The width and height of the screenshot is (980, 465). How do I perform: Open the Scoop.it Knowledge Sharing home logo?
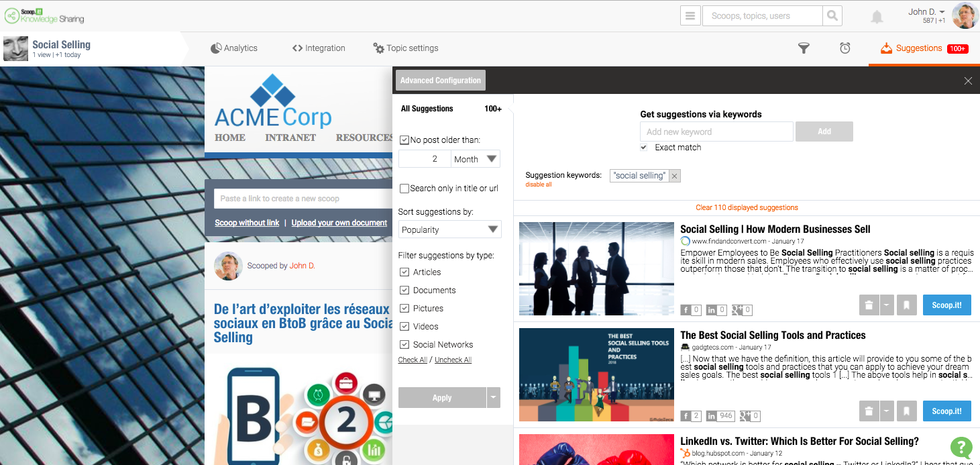pyautogui.click(x=44, y=15)
